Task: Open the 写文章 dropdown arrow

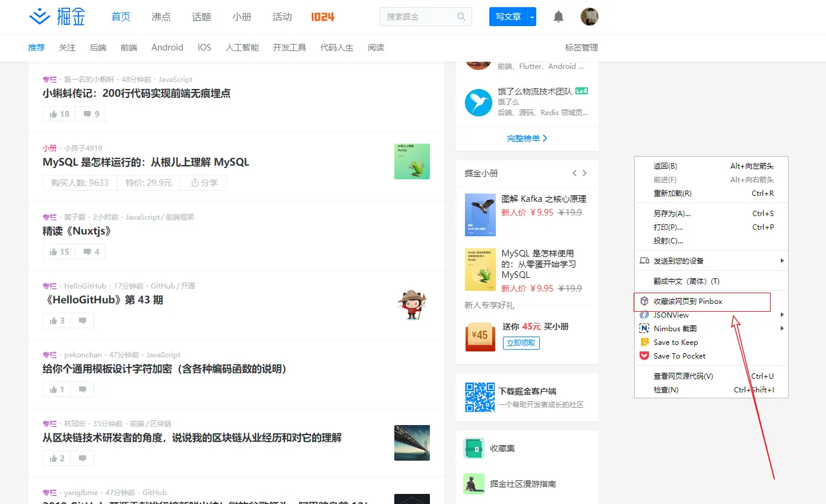Action: point(532,17)
